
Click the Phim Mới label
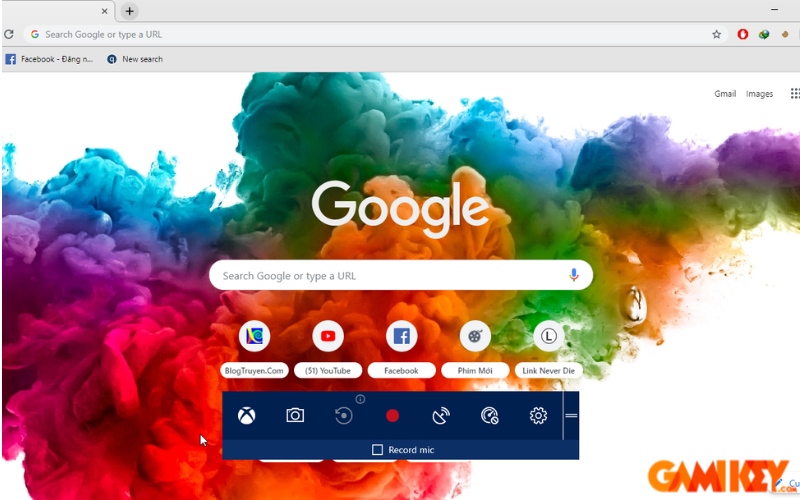pos(475,370)
